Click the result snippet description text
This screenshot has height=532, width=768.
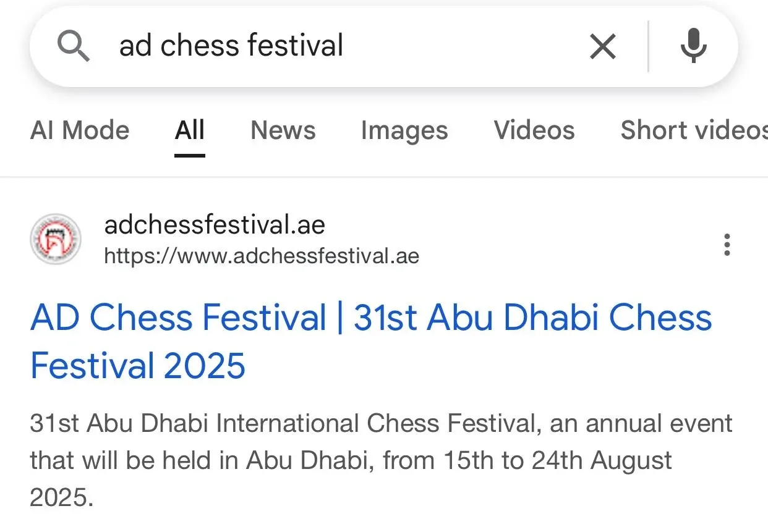[x=381, y=424]
